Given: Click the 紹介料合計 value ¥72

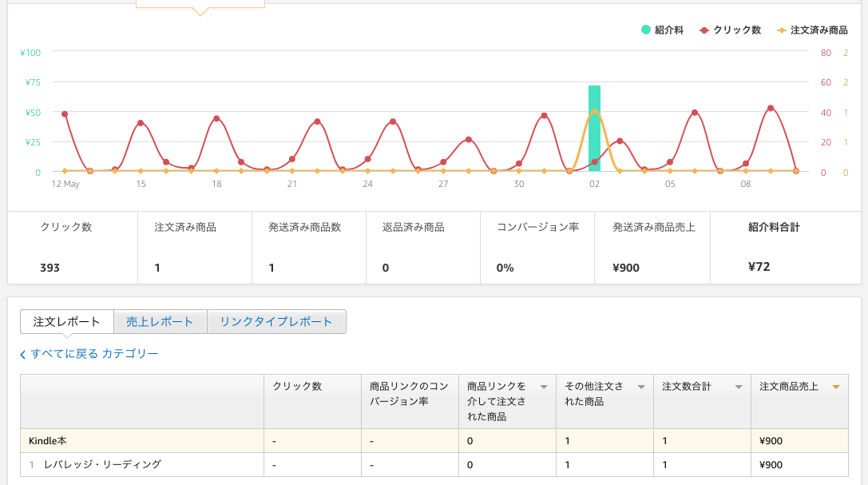Looking at the screenshot, I should [x=759, y=267].
